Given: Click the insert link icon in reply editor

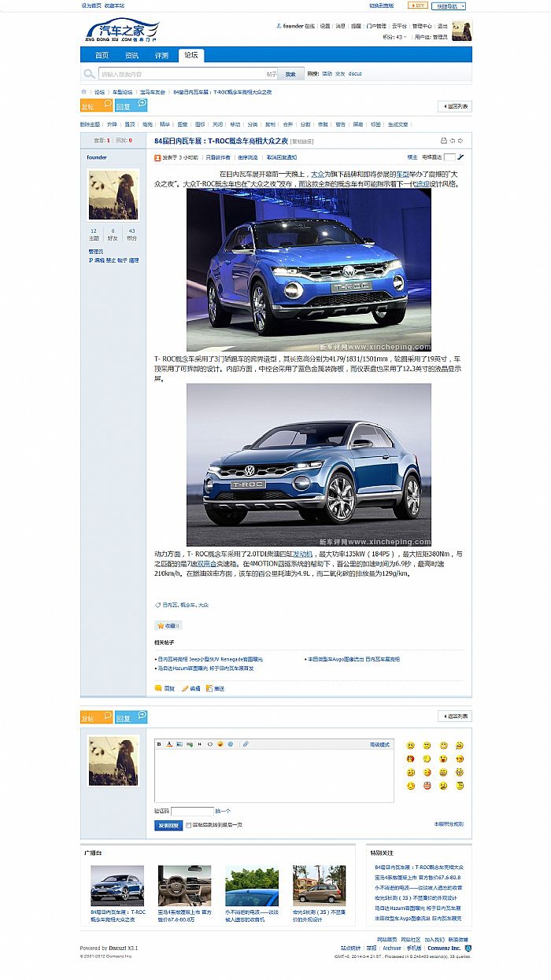Looking at the screenshot, I should coord(190,744).
